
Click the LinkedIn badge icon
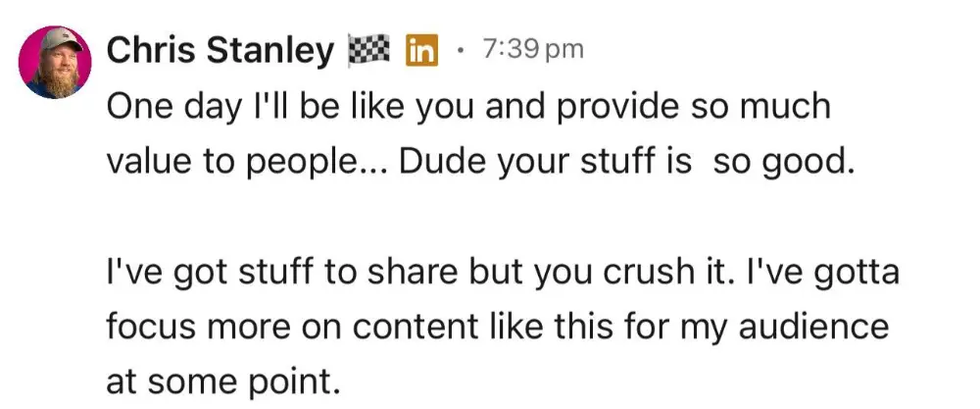click(x=420, y=51)
